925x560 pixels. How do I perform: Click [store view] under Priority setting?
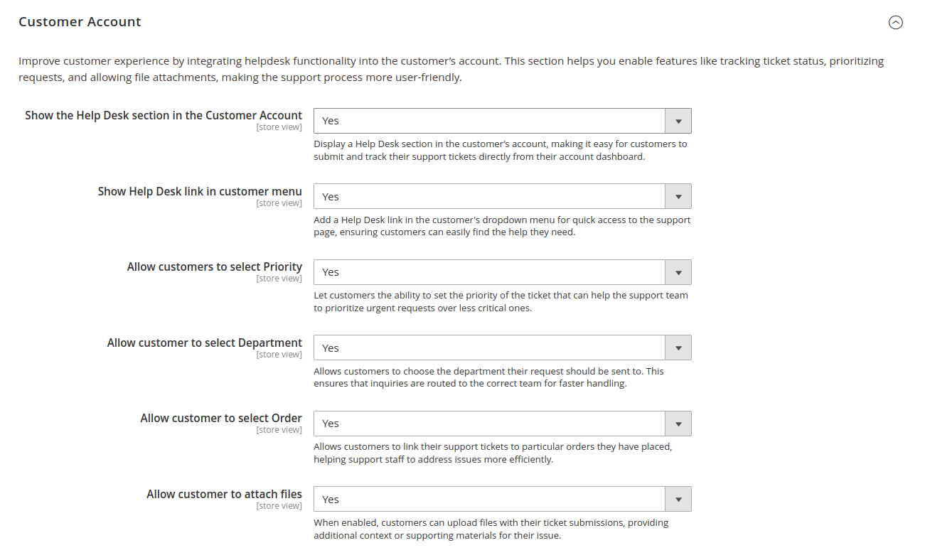pos(279,278)
